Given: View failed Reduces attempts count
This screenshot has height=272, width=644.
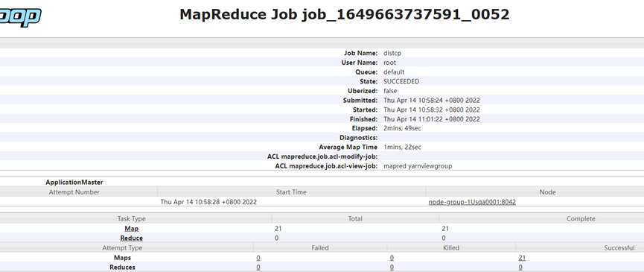Looking at the screenshot, I should pyautogui.click(x=258, y=268).
